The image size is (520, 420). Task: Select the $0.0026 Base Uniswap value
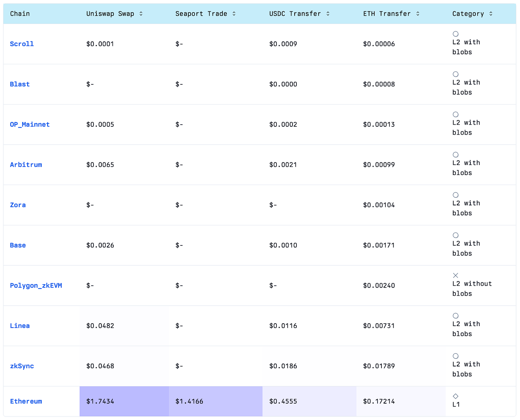click(100, 245)
